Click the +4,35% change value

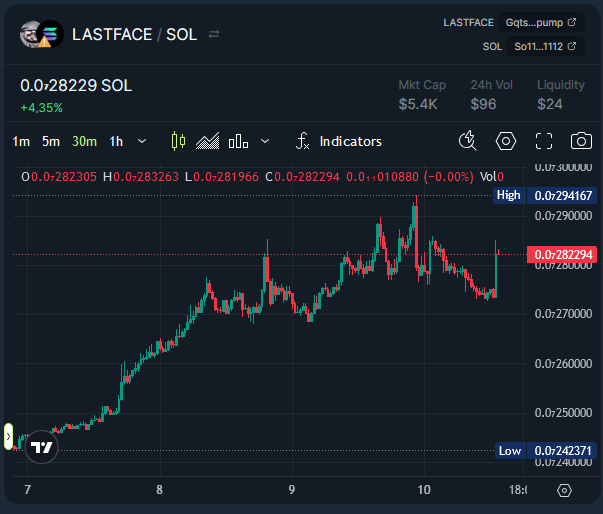(42, 108)
